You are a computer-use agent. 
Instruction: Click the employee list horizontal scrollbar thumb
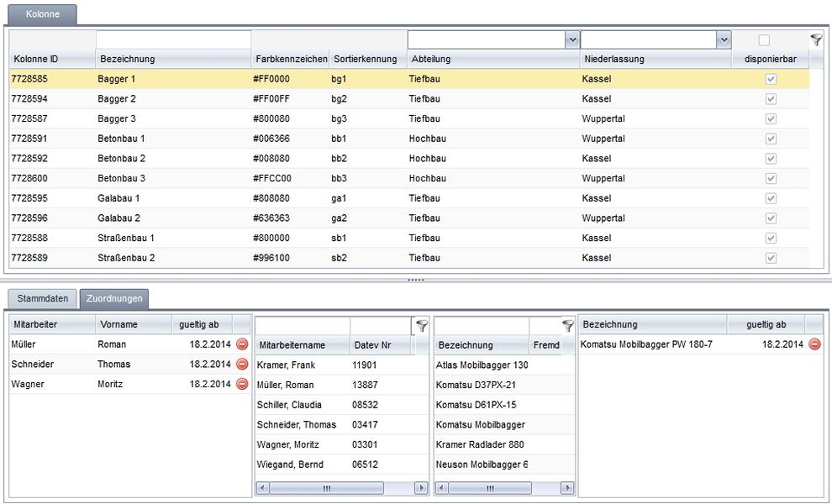(327, 488)
